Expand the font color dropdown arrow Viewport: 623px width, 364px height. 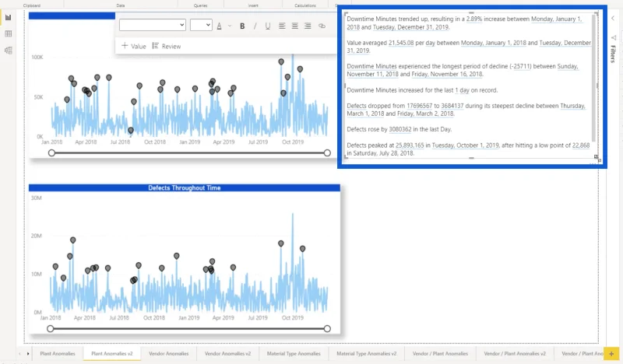click(230, 26)
